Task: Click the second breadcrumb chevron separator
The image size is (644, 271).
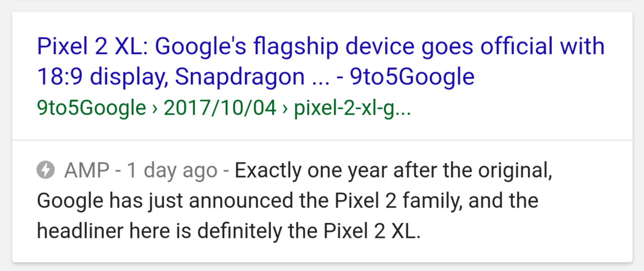Action: pos(285,109)
